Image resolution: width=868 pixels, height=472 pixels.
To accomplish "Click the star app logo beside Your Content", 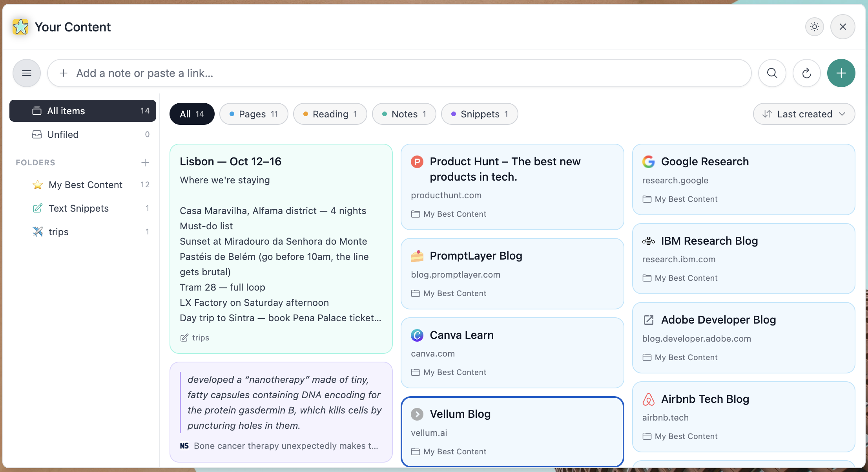I will (x=20, y=27).
